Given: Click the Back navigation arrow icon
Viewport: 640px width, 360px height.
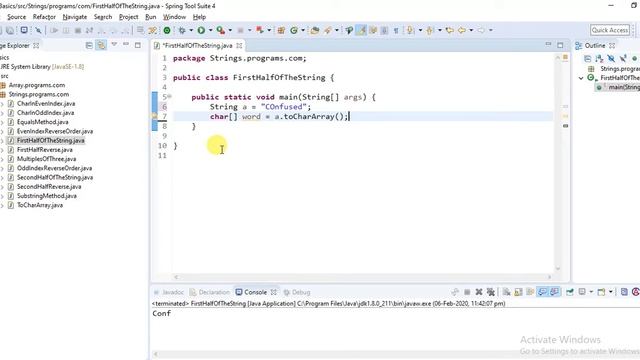Looking at the screenshot, I should pyautogui.click(x=462, y=30).
